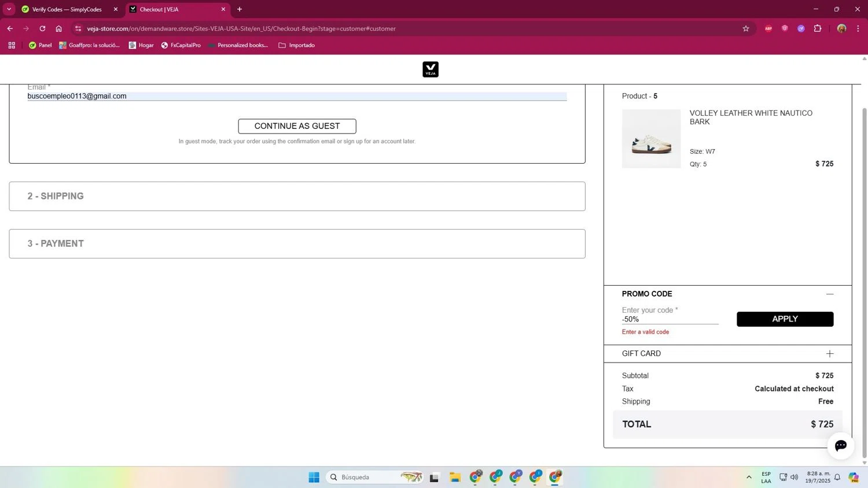This screenshot has width=868, height=488.
Task: Click the taskbar Búsqueda search box
Action: pos(375,477)
